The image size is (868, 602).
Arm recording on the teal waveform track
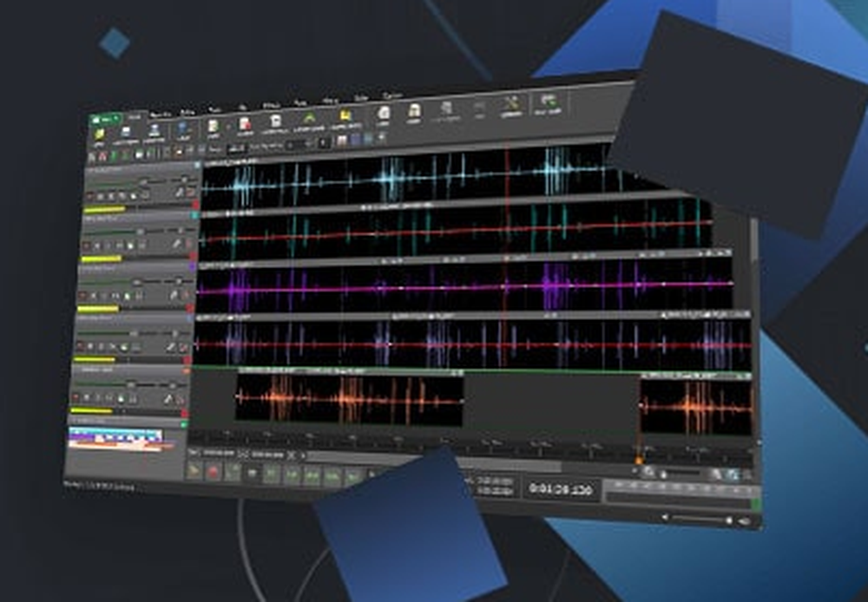[86, 245]
